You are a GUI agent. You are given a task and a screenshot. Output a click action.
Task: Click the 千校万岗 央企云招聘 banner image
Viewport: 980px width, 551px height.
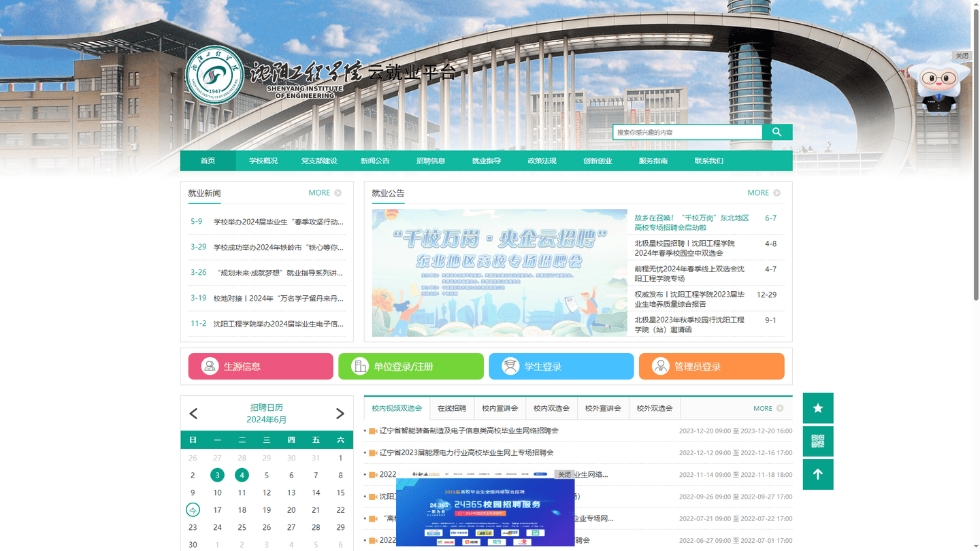point(500,273)
